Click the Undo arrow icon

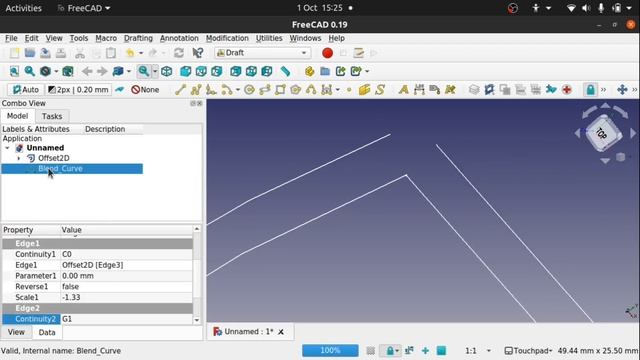click(130, 53)
